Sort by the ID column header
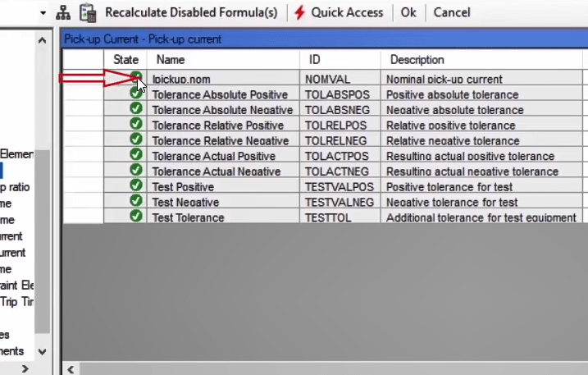The height and width of the screenshot is (375, 588). [315, 60]
